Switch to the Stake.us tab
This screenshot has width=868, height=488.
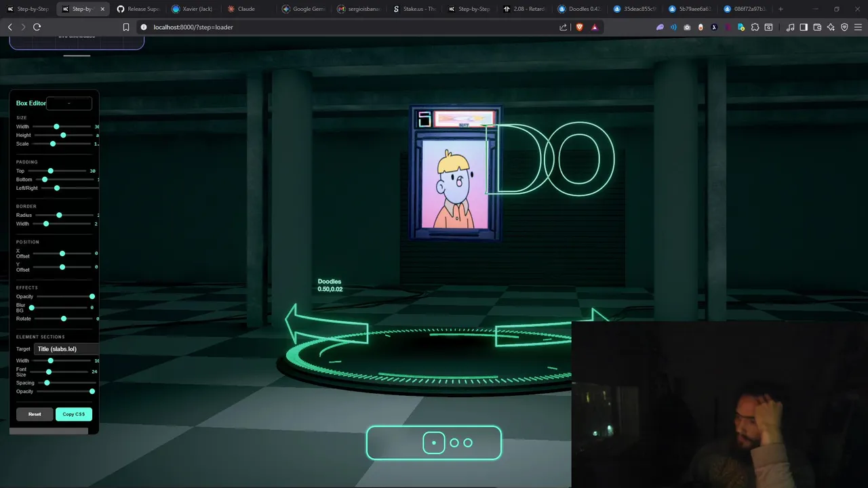point(414,9)
